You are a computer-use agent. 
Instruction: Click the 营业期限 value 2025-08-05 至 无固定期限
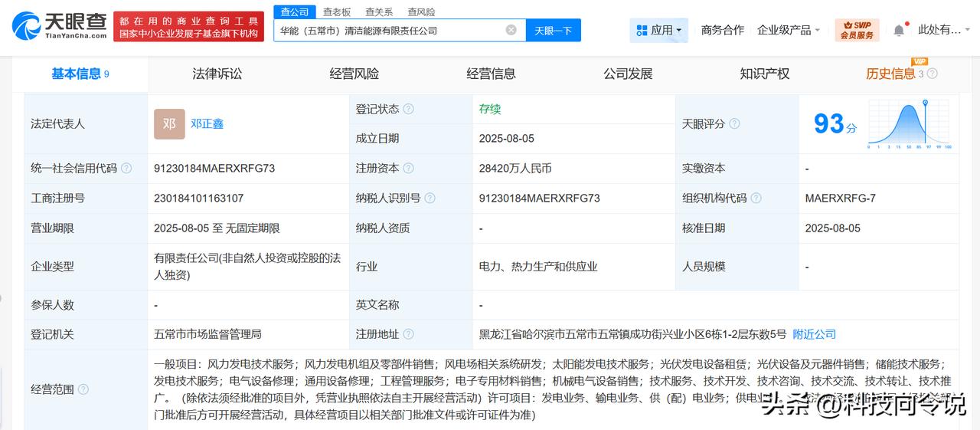[x=217, y=228]
